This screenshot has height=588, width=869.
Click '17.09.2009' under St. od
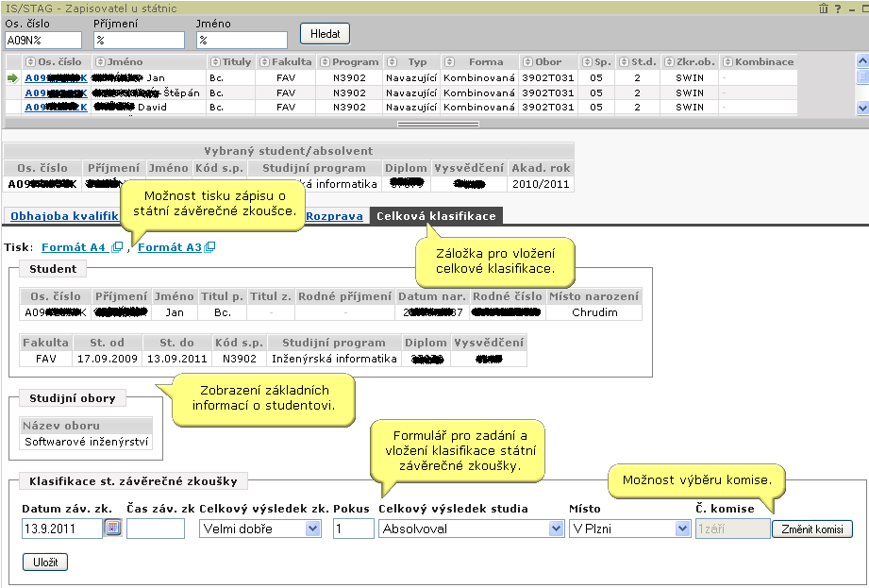point(108,359)
